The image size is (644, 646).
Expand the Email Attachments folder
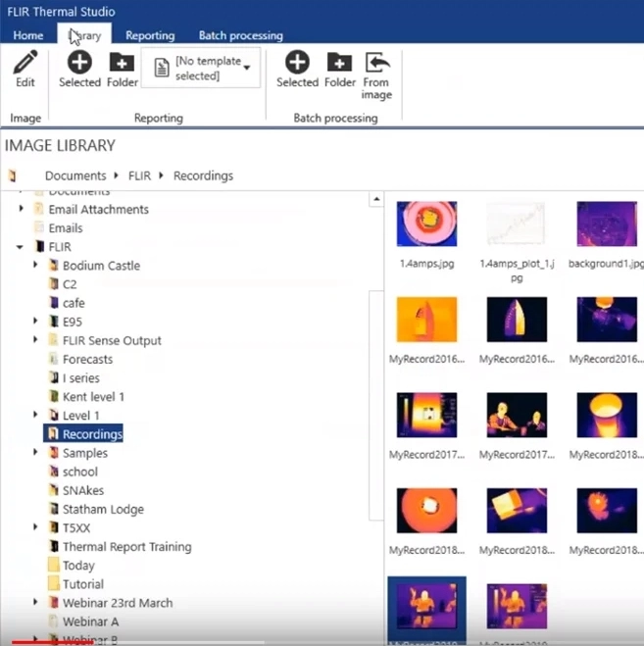pyautogui.click(x=21, y=209)
